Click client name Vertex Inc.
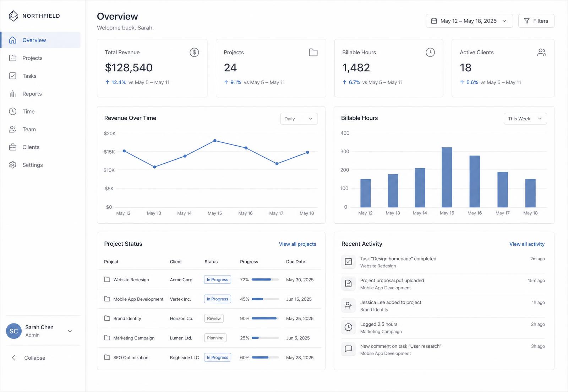 pos(180,299)
